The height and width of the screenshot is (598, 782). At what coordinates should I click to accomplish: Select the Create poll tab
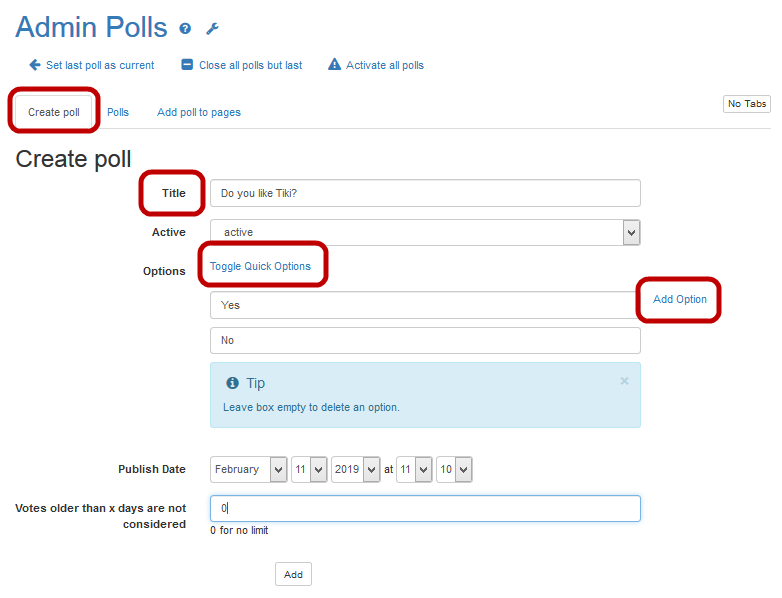(x=54, y=112)
